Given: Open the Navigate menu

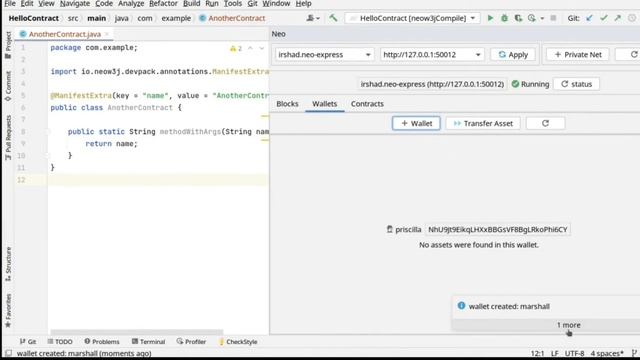Looking at the screenshot, I should pyautogui.click(x=75, y=3).
